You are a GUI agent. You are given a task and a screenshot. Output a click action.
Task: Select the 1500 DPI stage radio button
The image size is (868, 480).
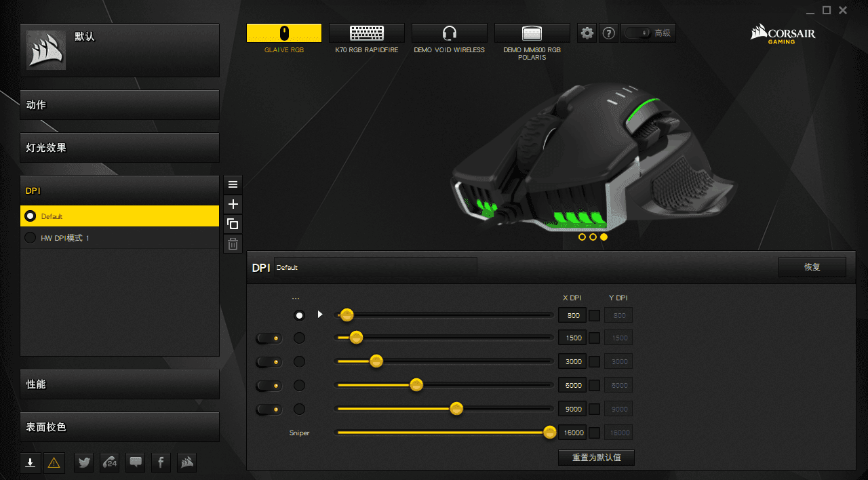tap(299, 338)
